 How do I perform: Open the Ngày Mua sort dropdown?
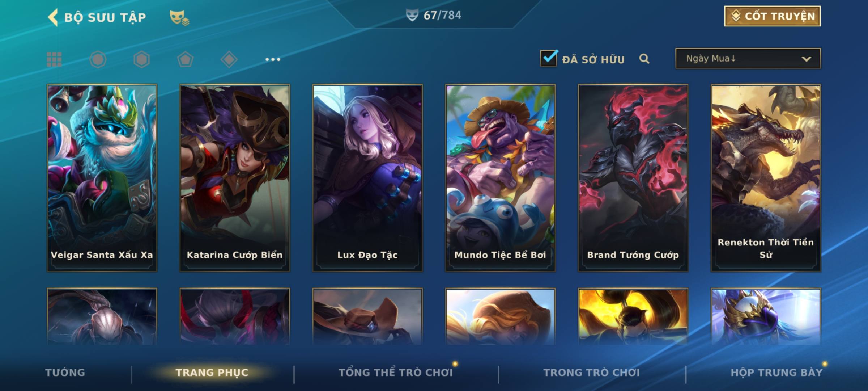(748, 58)
